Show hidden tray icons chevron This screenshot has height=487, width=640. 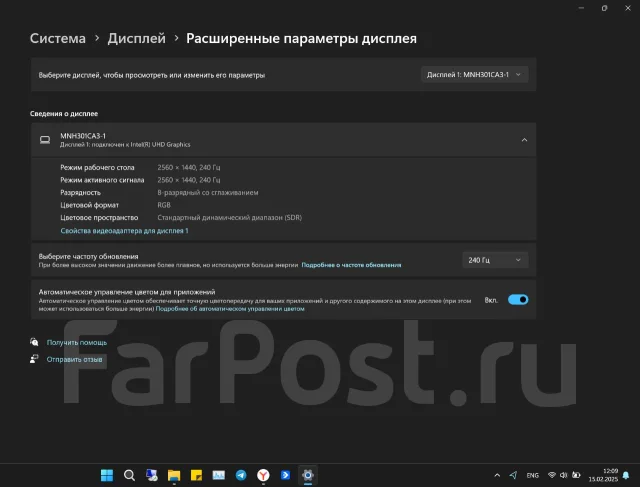coord(497,475)
